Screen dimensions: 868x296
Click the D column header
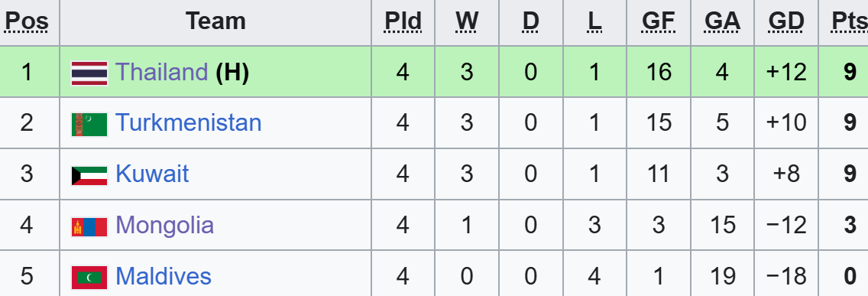click(x=530, y=21)
